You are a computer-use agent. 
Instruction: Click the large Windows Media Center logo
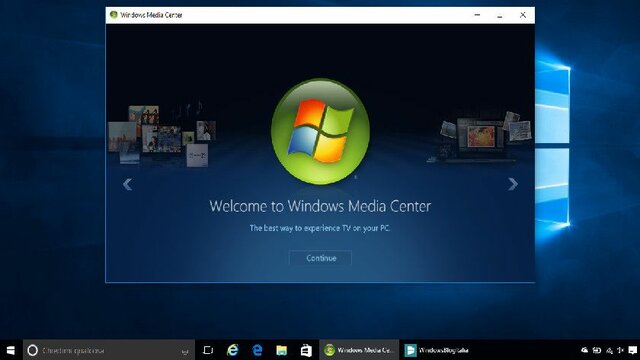tap(320, 131)
